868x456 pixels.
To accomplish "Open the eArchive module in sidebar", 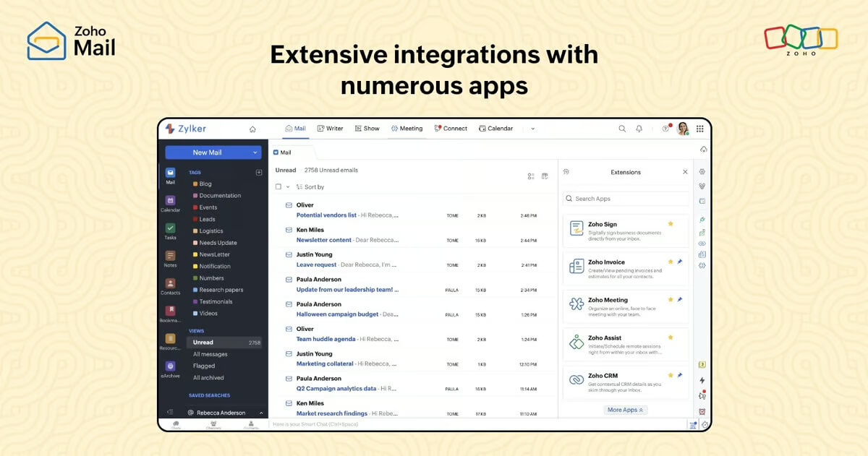I will (x=170, y=370).
